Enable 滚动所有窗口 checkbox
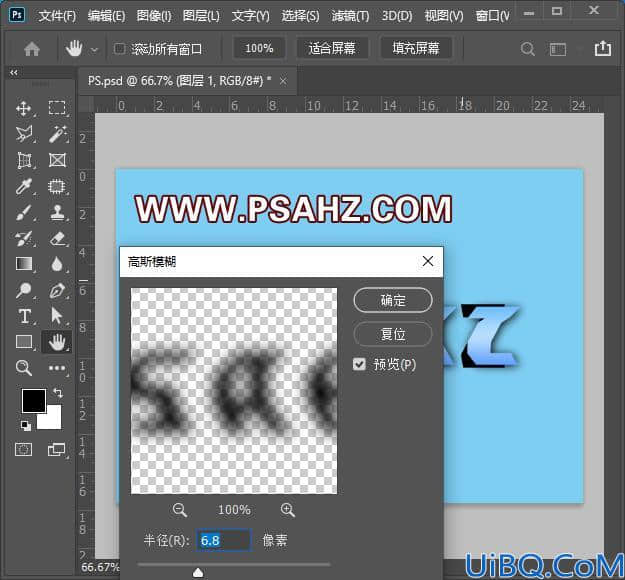Screen dimensions: 625x580 coord(119,49)
